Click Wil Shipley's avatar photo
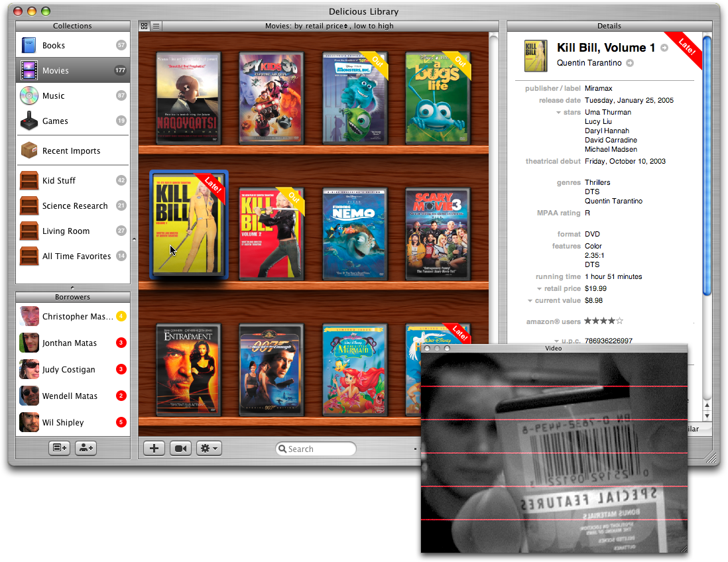 [x=29, y=422]
